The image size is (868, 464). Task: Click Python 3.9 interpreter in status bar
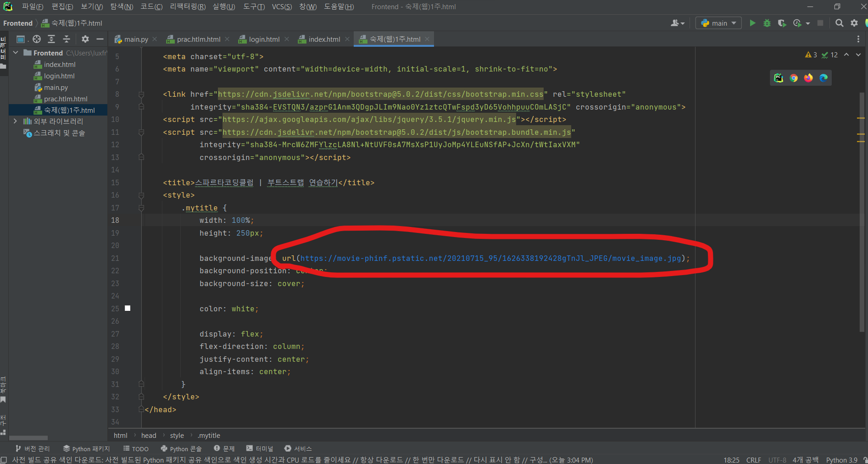842,460
